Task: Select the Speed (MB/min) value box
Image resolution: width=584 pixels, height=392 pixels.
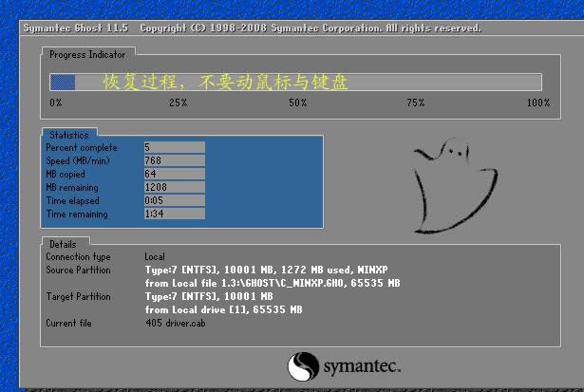Action: (174, 160)
